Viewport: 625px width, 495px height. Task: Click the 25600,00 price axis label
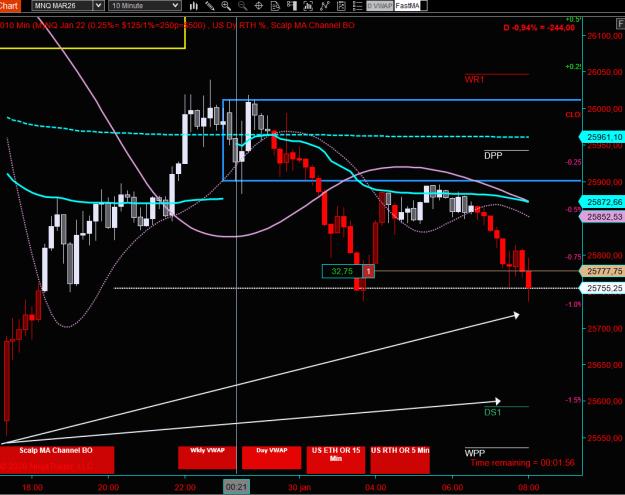coord(605,401)
